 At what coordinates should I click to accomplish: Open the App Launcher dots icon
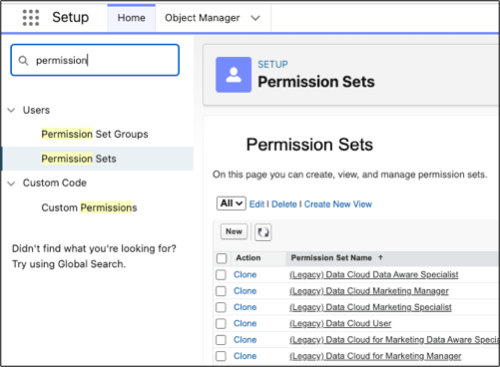[x=31, y=18]
